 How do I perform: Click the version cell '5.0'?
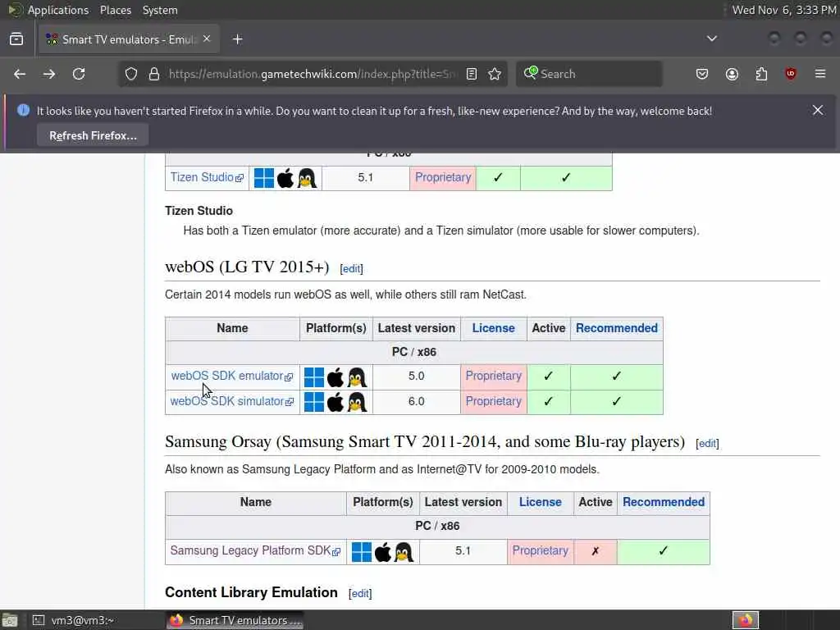[416, 376]
